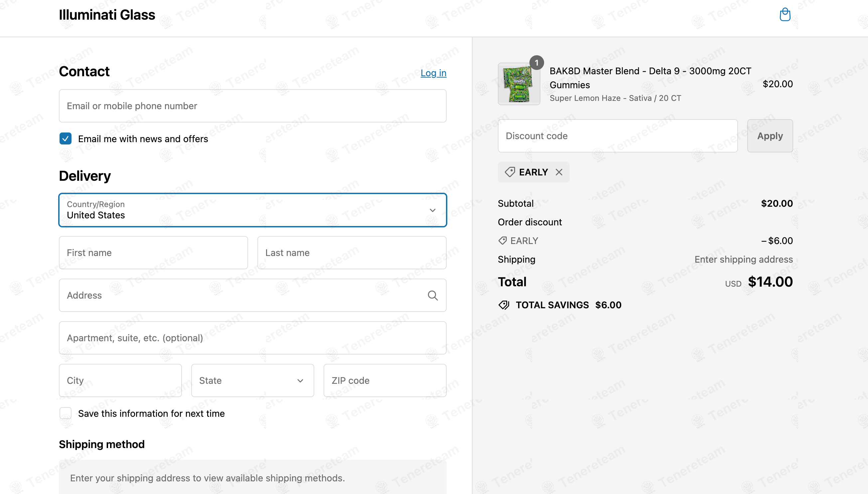
Task: Click the Total Savings $6.00 text
Action: pos(568,305)
